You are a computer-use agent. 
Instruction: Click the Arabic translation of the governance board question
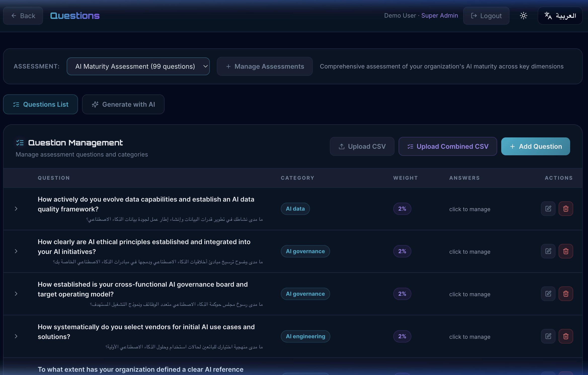pos(176,305)
